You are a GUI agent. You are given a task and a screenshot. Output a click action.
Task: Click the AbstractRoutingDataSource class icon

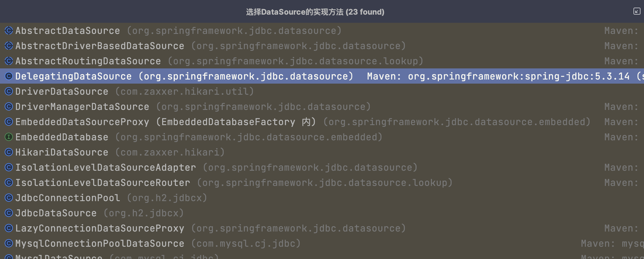pos(9,61)
